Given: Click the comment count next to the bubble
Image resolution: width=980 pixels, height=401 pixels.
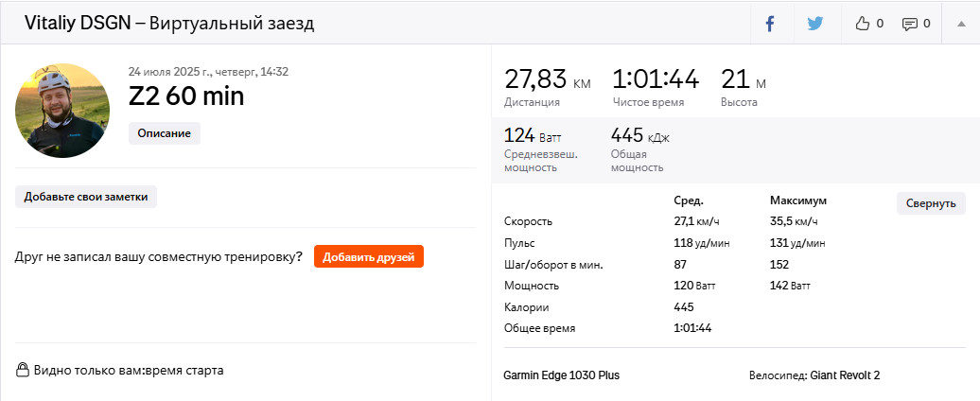Looking at the screenshot, I should 927,24.
